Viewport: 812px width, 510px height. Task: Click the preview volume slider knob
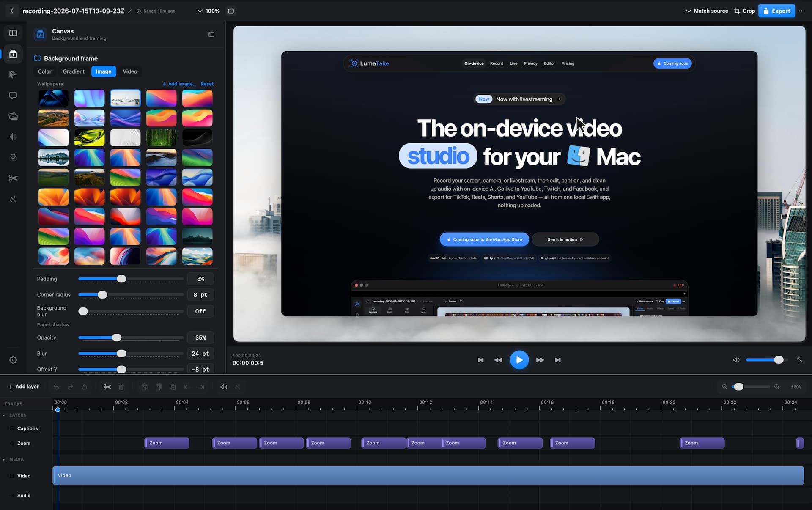[779, 360]
